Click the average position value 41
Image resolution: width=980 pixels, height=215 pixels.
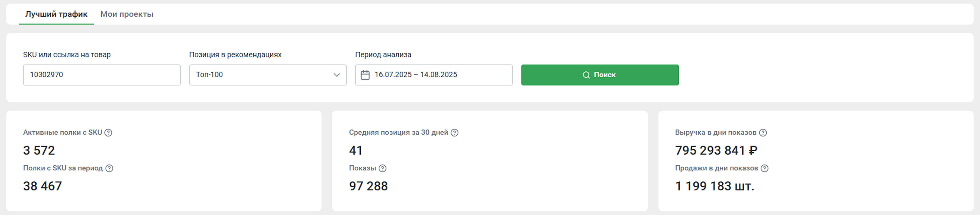tap(356, 150)
